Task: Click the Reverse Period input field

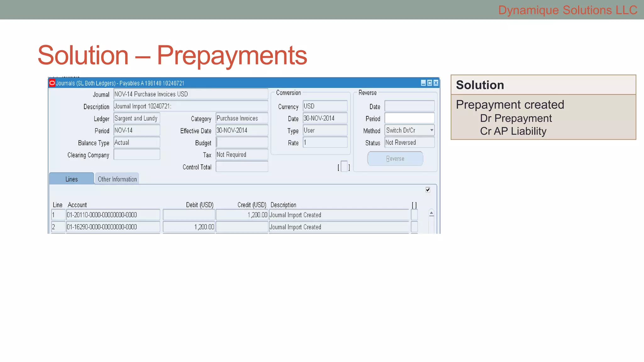Action: pos(409,118)
